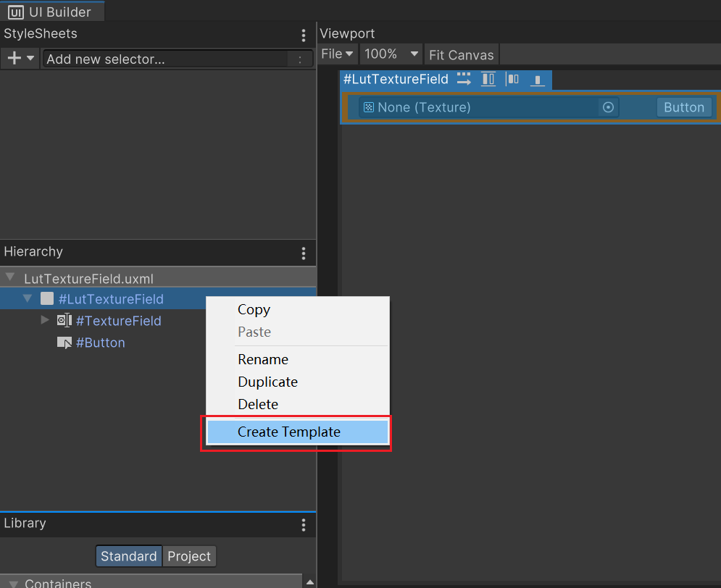Click the flex direction icon beside #LutTextureField header
Viewport: 721px width, 588px height.
point(464,79)
